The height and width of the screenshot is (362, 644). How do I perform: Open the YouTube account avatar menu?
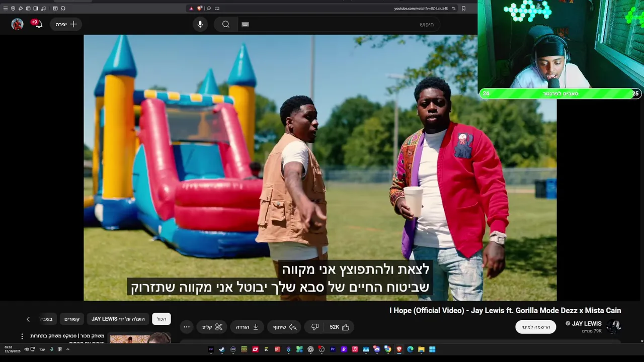click(18, 24)
